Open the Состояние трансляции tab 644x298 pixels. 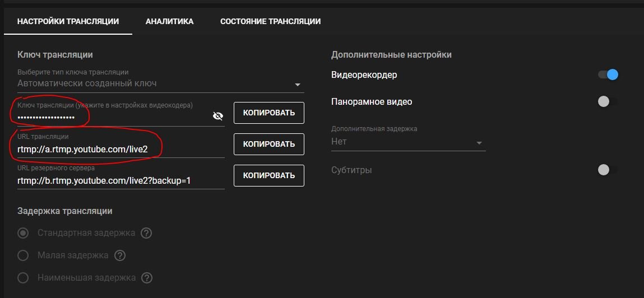[270, 21]
